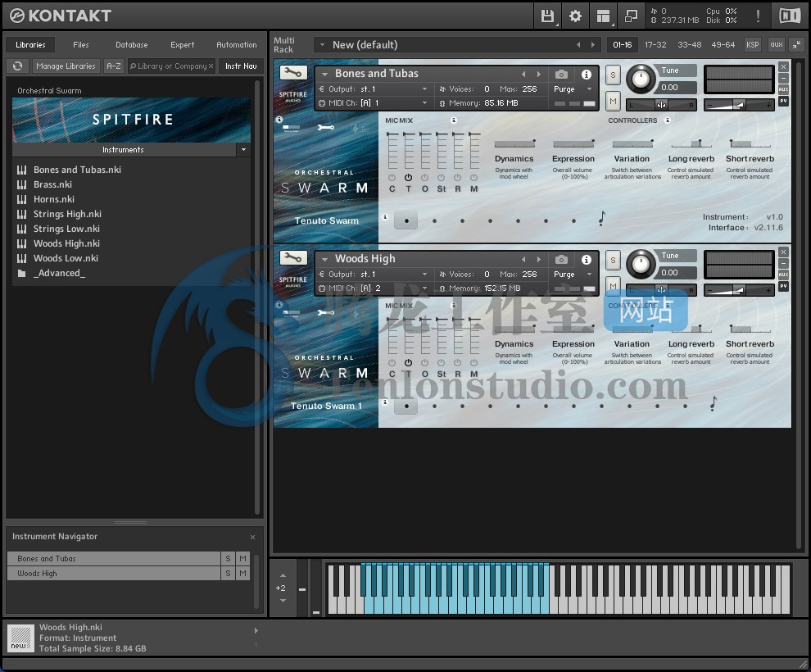Open the info icon on Woods High header
811x672 pixels.
click(586, 259)
